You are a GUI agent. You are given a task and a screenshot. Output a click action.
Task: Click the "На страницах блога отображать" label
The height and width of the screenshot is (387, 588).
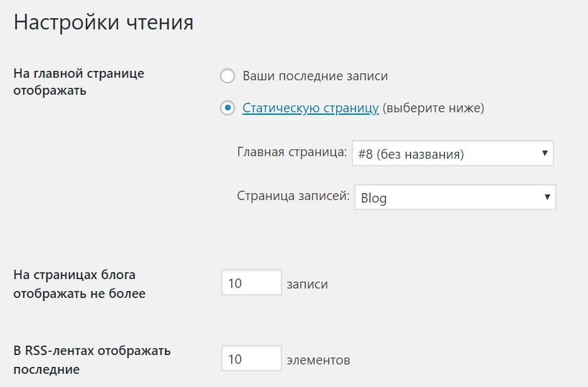tap(79, 284)
